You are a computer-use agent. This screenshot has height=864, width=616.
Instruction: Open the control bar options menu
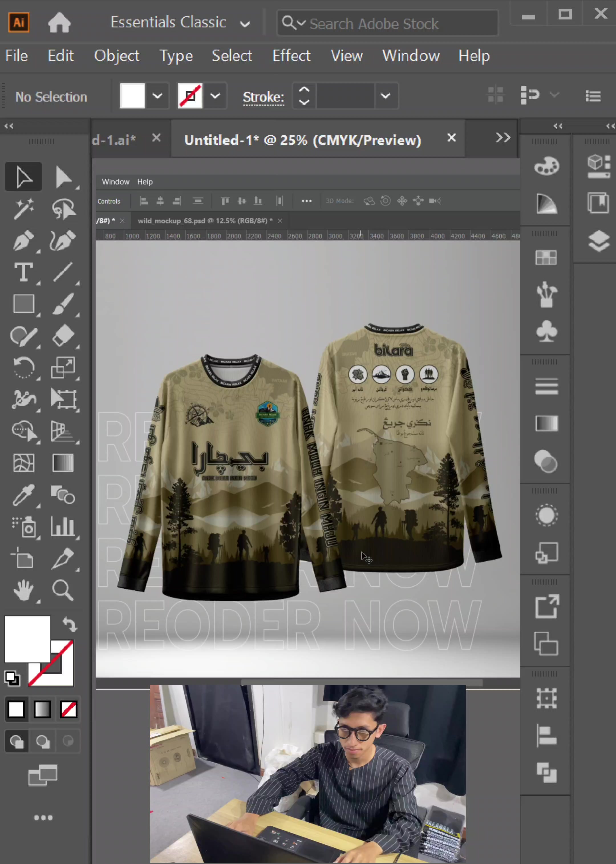(x=593, y=96)
